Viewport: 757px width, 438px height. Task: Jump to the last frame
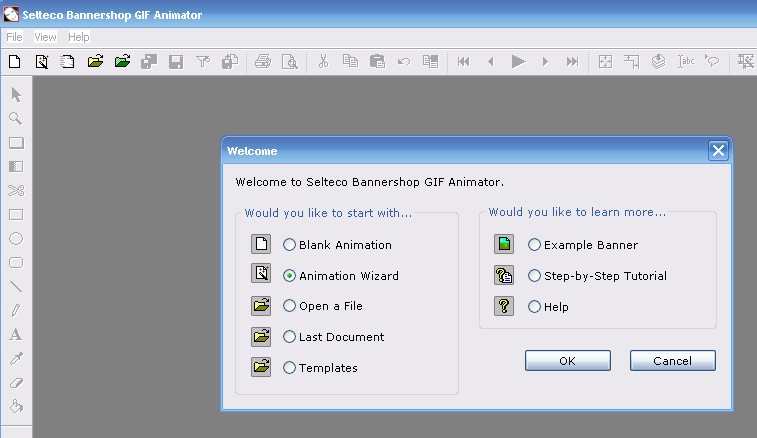click(572, 62)
